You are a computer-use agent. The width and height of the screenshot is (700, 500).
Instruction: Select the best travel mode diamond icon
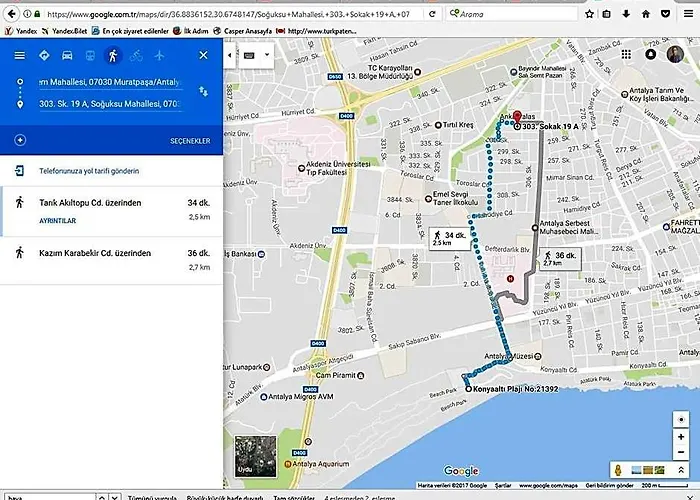[x=44, y=55]
